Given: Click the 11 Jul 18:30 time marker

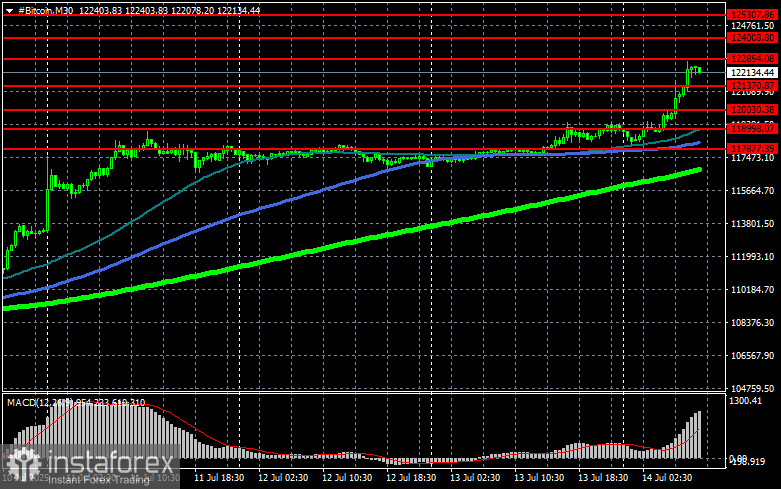Looking at the screenshot, I should click(219, 478).
